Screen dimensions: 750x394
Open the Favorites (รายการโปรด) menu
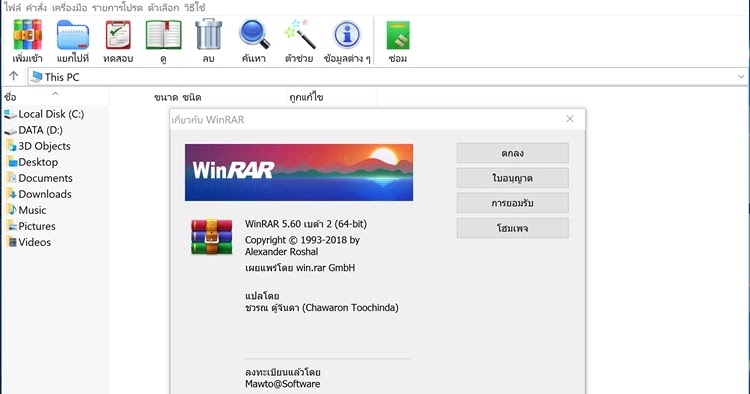coord(117,8)
